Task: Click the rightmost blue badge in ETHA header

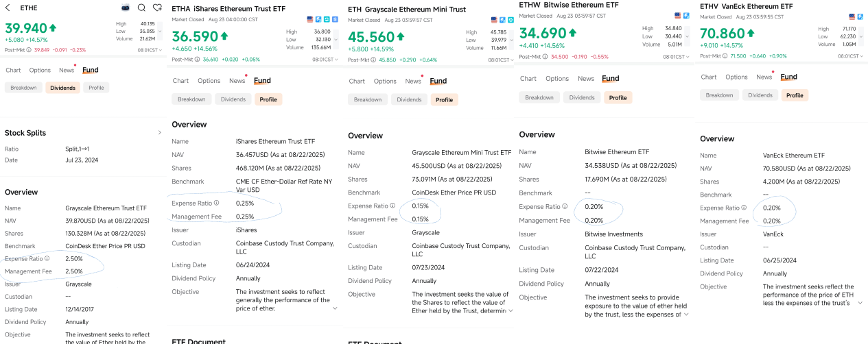Action: tap(335, 19)
